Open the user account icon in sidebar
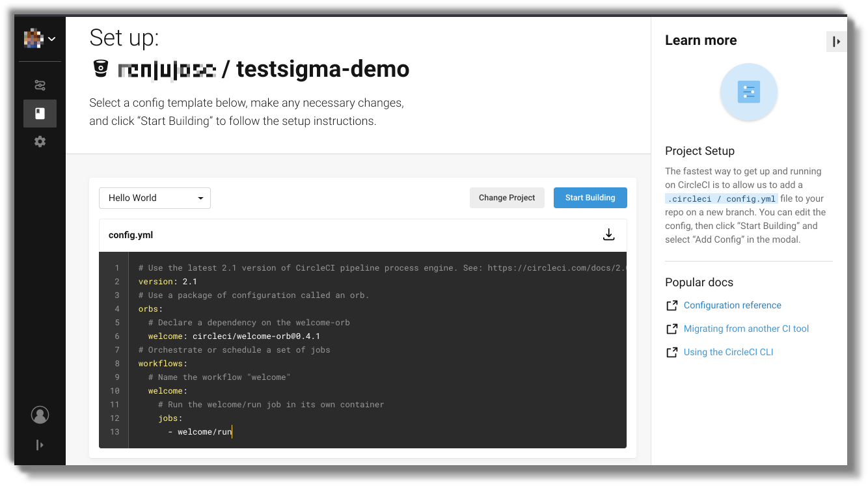The width and height of the screenshot is (868, 486). pos(40,414)
